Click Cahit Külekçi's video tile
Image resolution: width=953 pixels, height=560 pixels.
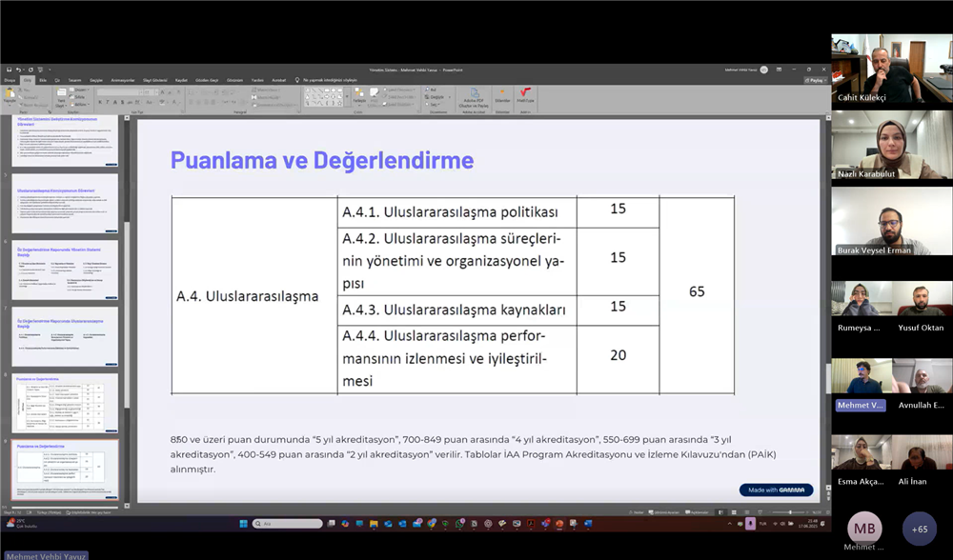coord(892,69)
